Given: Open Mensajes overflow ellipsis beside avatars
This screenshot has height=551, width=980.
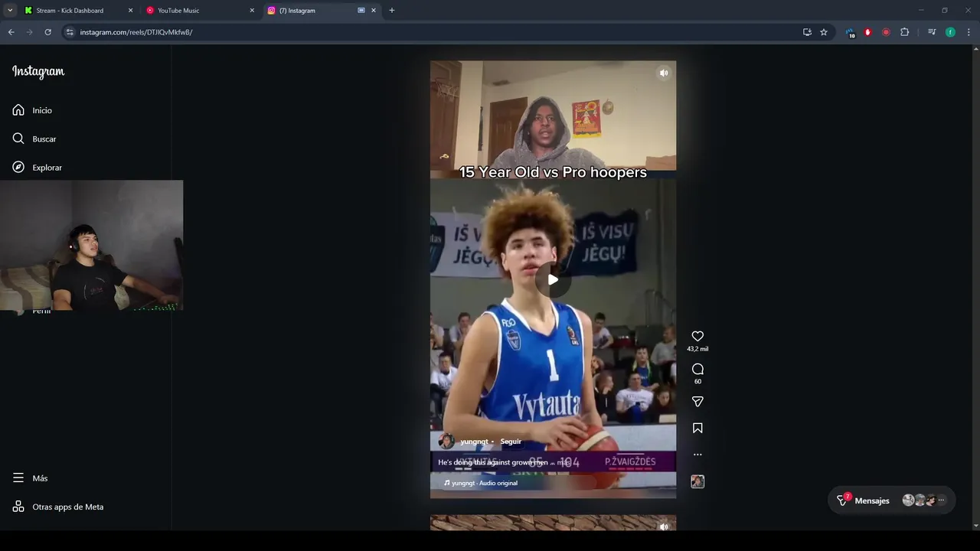Looking at the screenshot, I should coord(941,500).
